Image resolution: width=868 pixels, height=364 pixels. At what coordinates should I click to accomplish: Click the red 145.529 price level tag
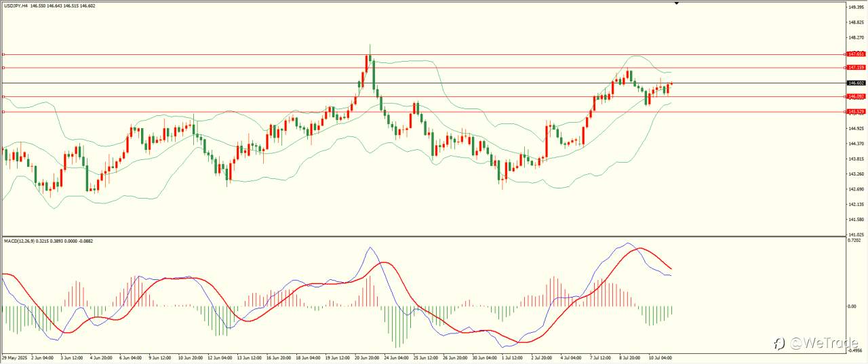(x=855, y=111)
